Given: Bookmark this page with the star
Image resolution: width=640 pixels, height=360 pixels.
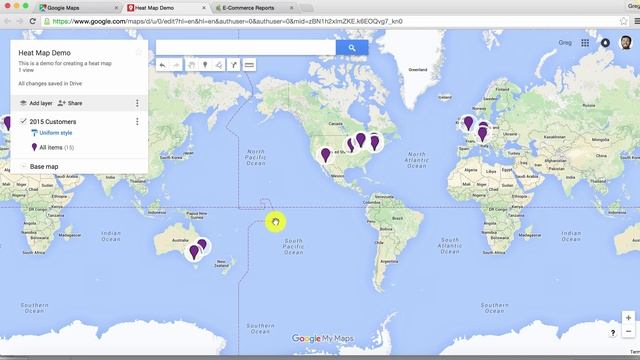Looking at the screenshot, I should pos(623,21).
